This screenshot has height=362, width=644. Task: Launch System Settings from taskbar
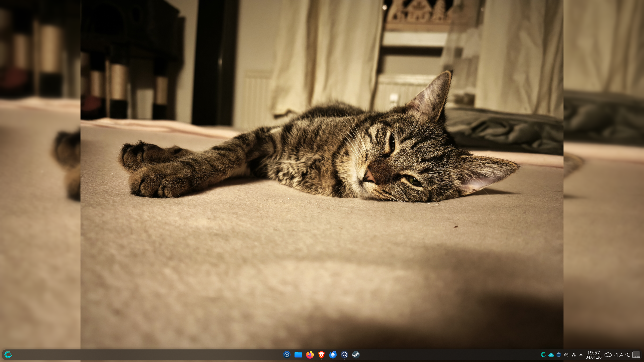(x=287, y=355)
